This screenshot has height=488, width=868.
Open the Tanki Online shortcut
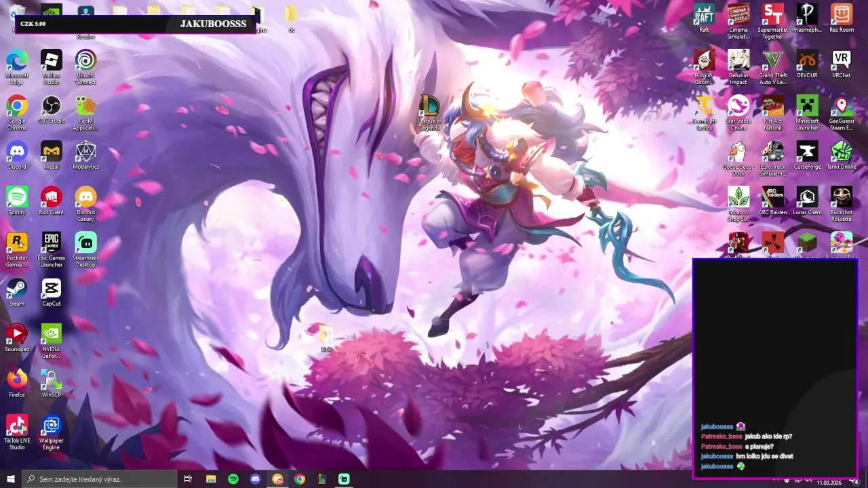tap(842, 155)
